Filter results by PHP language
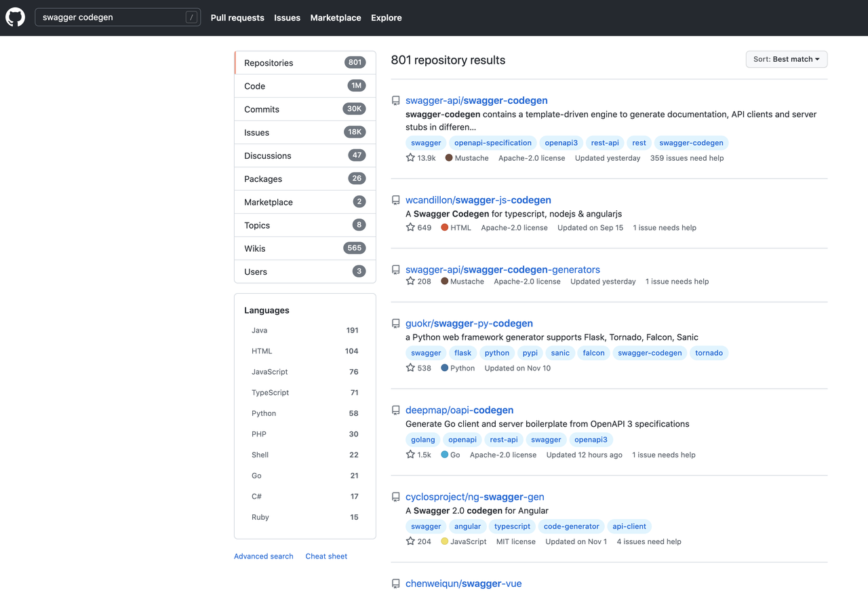Image resolution: width=868 pixels, height=593 pixels. click(x=305, y=434)
